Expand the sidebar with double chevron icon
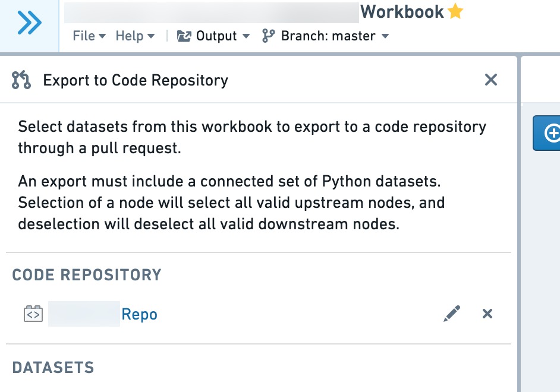 click(29, 23)
